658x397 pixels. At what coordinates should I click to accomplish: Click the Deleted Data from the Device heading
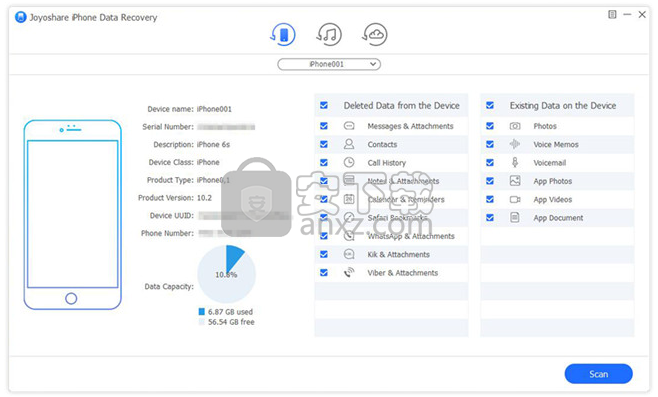click(x=402, y=106)
